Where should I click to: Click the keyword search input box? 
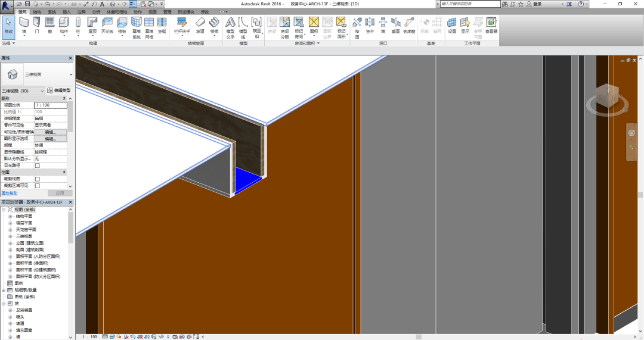[x=470, y=4]
